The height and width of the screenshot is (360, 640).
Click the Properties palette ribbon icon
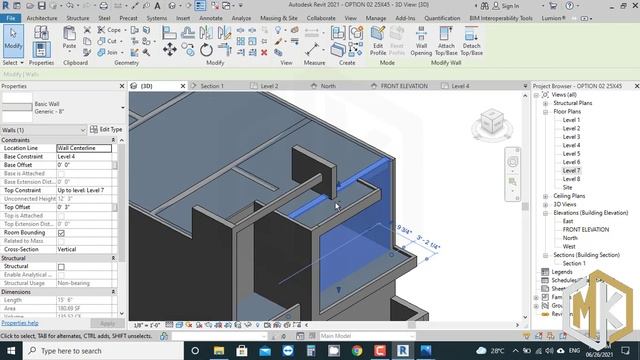41,50
